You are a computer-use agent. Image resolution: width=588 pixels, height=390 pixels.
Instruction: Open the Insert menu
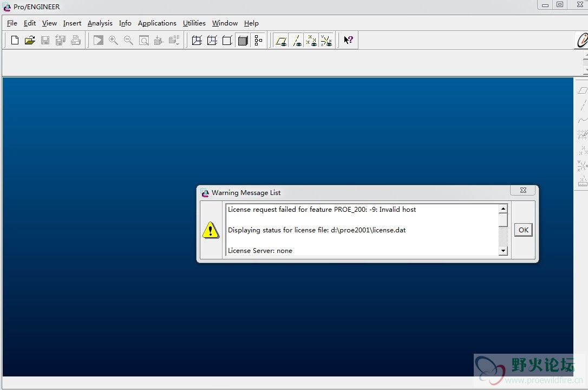(x=72, y=23)
